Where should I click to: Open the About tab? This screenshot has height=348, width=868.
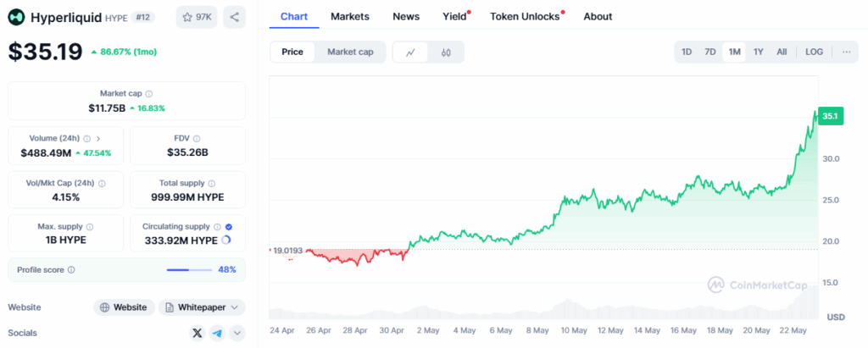[x=598, y=17]
